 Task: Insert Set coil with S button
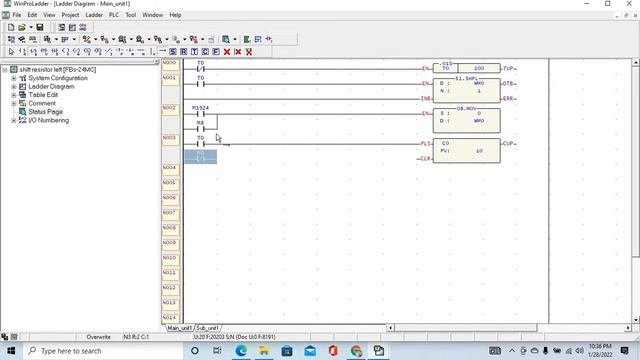(173, 52)
